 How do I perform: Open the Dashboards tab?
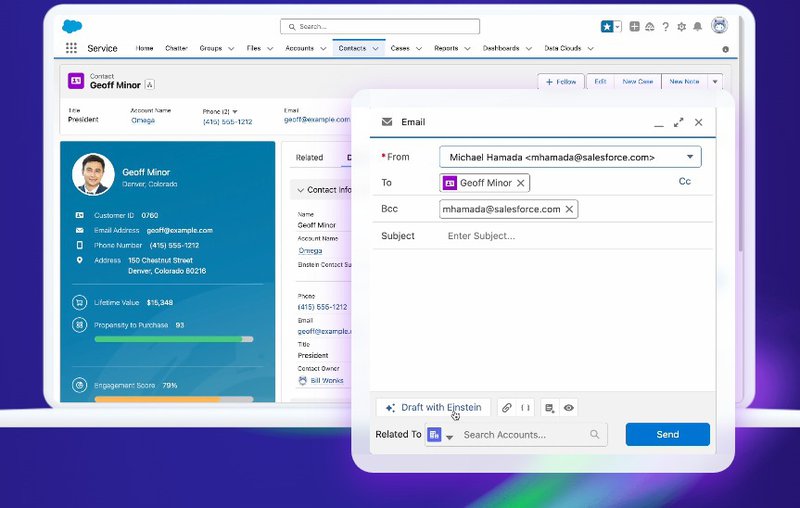coord(501,48)
